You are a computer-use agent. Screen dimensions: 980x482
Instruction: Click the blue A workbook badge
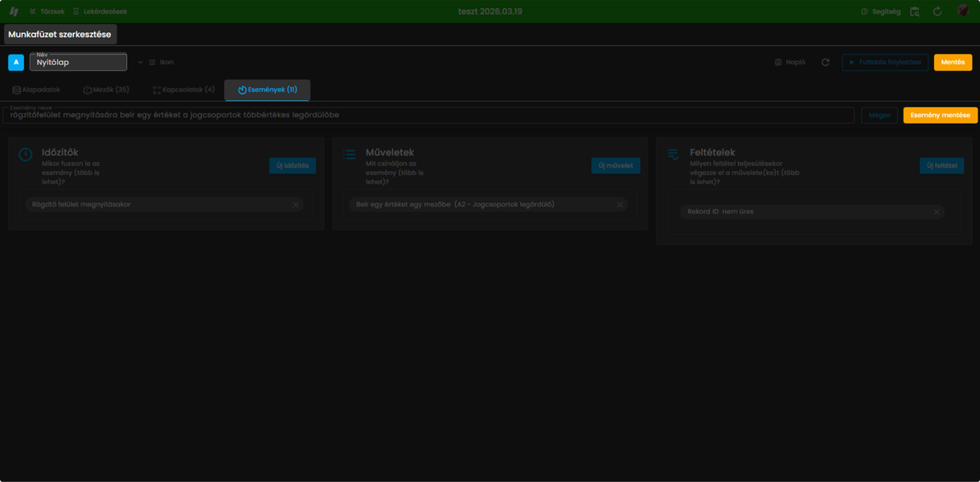(x=16, y=62)
